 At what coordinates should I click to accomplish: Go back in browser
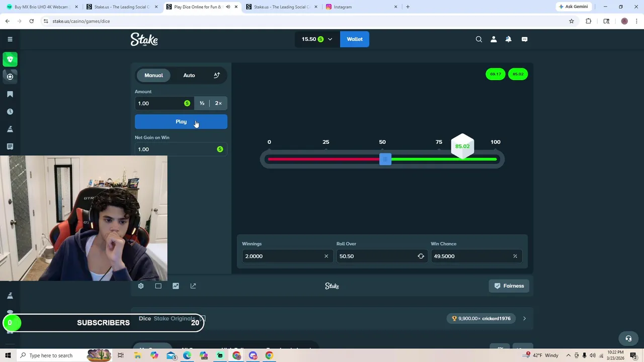click(7, 21)
